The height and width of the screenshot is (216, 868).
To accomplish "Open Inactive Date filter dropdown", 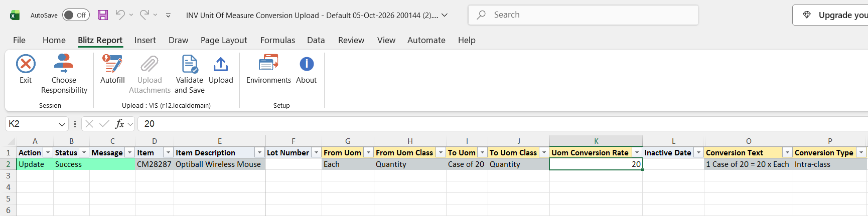I will (699, 152).
